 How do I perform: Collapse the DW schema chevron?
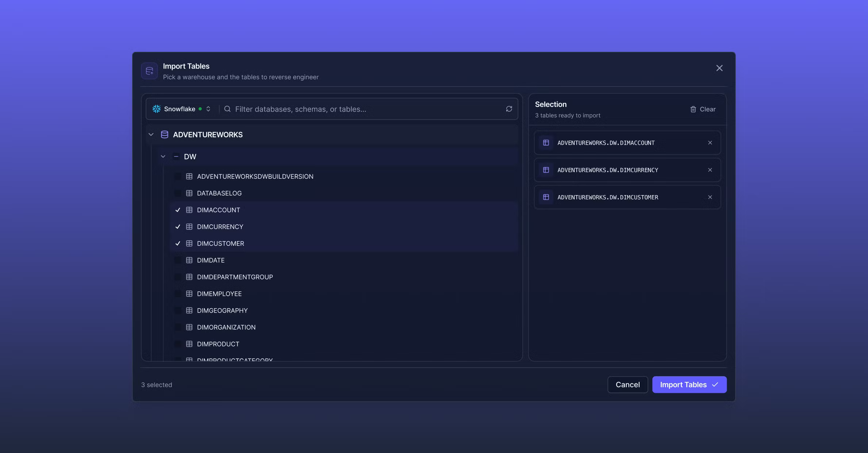[x=163, y=156]
